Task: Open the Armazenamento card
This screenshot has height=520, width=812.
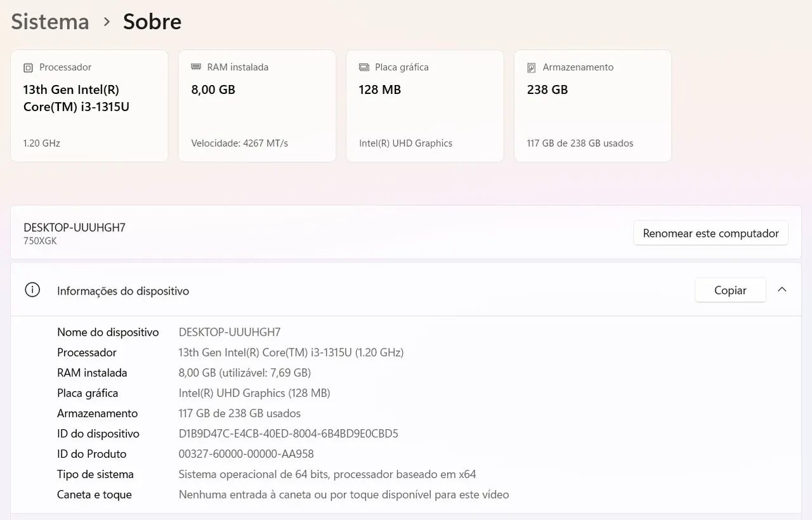Action: point(593,106)
